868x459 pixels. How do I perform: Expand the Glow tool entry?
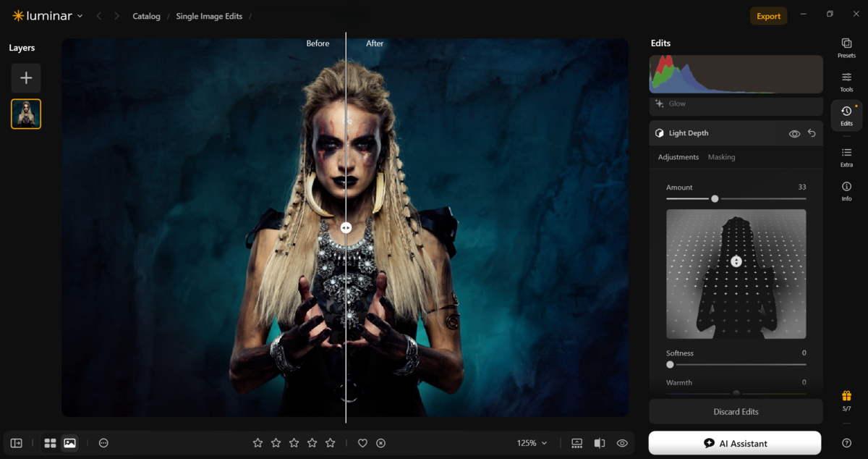point(736,104)
